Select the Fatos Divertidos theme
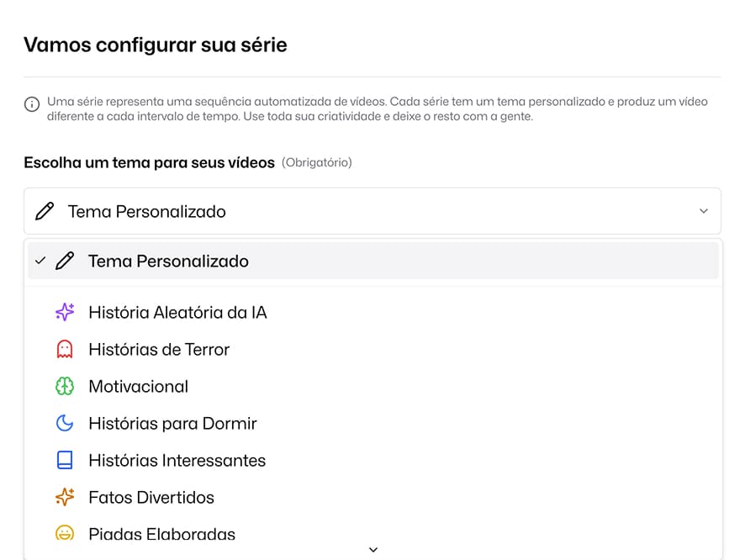 (x=373, y=497)
